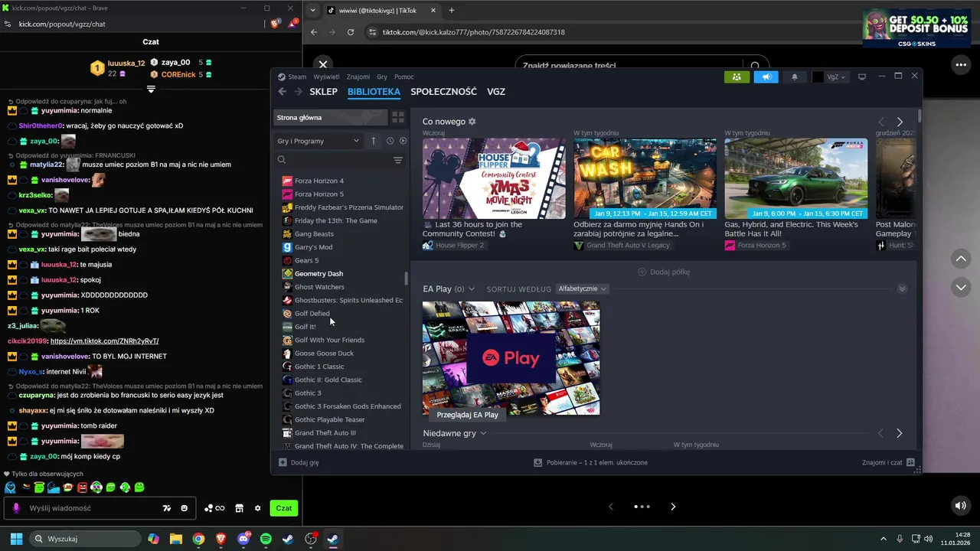980x551 pixels.
Task: Open the emoji picker in chat
Action: [x=185, y=508]
